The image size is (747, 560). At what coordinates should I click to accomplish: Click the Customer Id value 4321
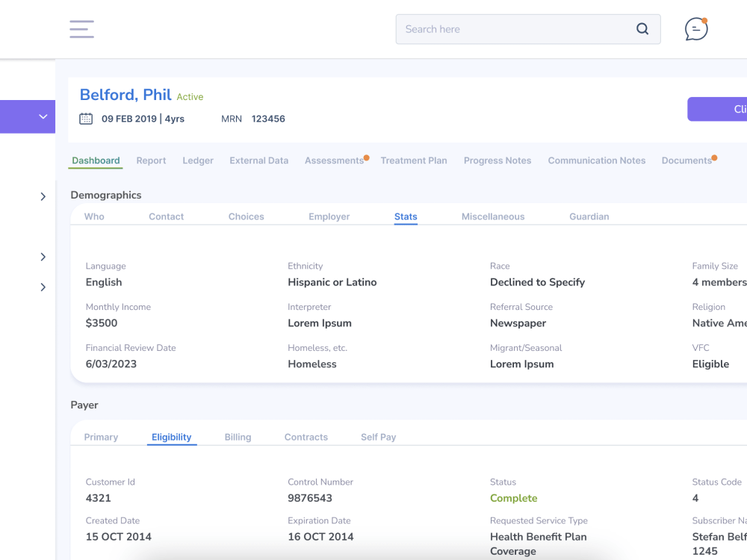pos(98,498)
